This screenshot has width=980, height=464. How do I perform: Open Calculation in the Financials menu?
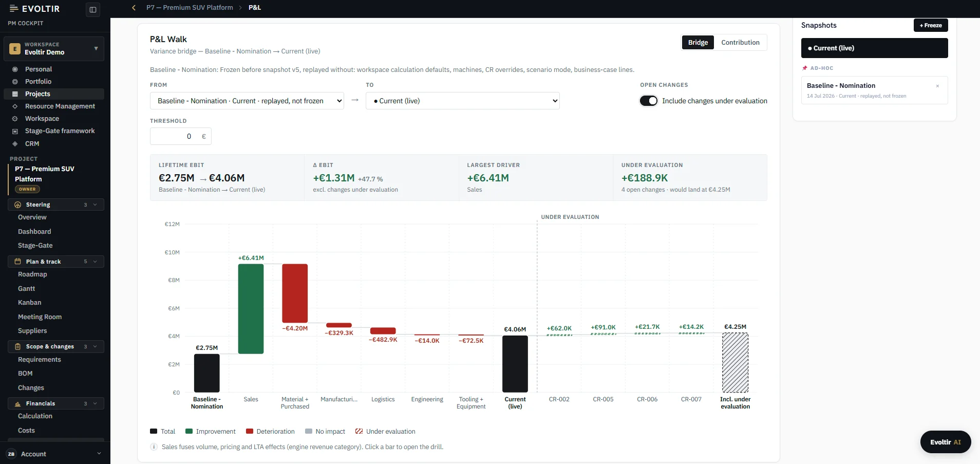coord(35,416)
